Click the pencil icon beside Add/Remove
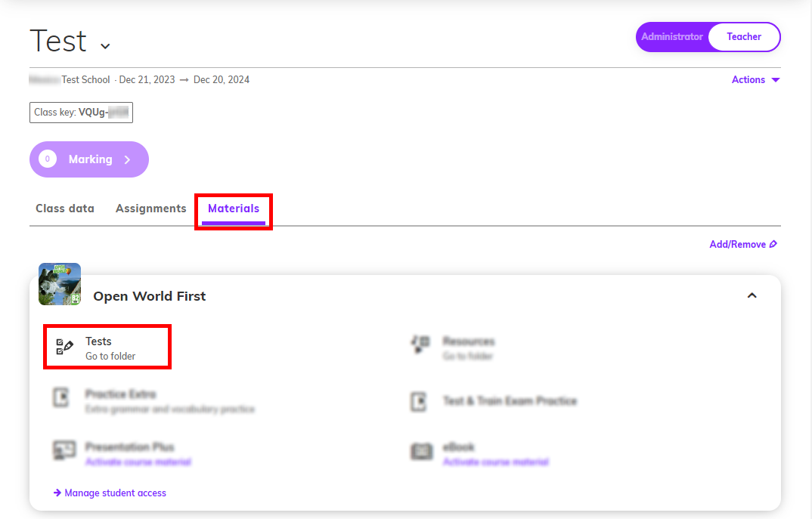The height and width of the screenshot is (519, 812). (773, 244)
